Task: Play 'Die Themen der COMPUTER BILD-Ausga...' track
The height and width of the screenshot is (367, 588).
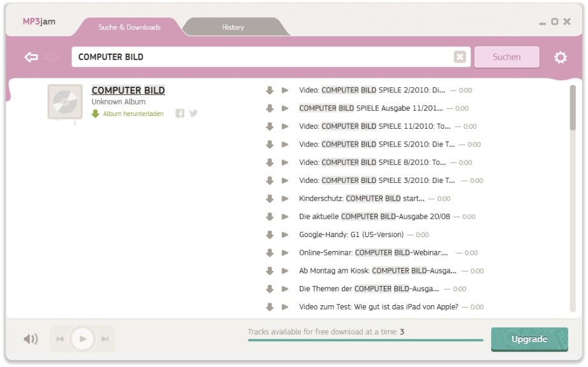Action: (x=285, y=289)
